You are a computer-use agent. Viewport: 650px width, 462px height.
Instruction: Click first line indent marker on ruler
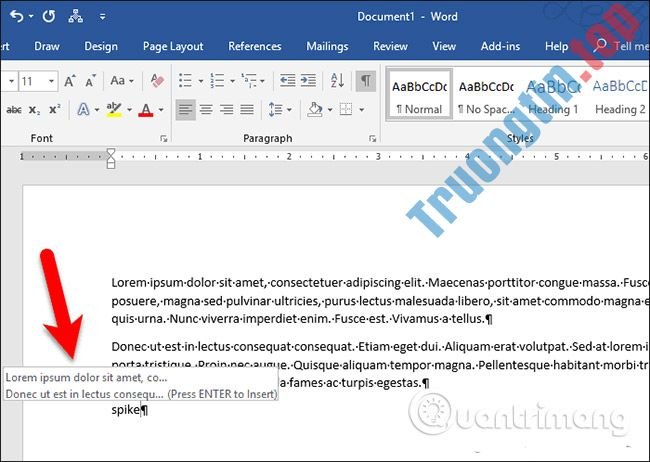coord(111,152)
